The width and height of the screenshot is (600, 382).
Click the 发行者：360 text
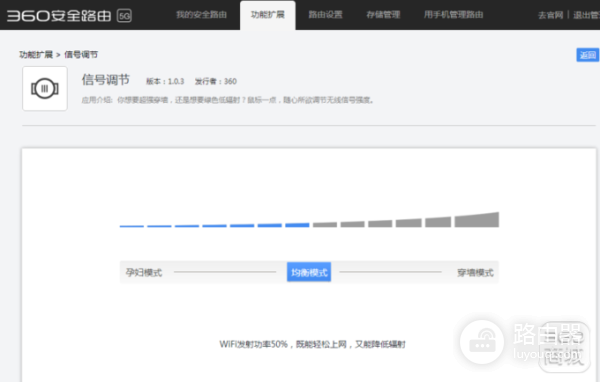tap(216, 82)
